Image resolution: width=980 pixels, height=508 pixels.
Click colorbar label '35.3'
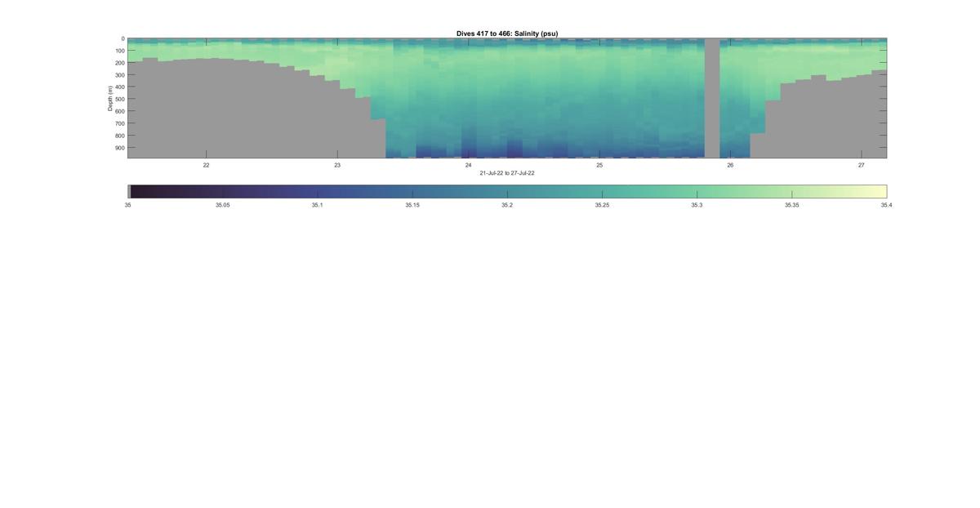pos(697,205)
